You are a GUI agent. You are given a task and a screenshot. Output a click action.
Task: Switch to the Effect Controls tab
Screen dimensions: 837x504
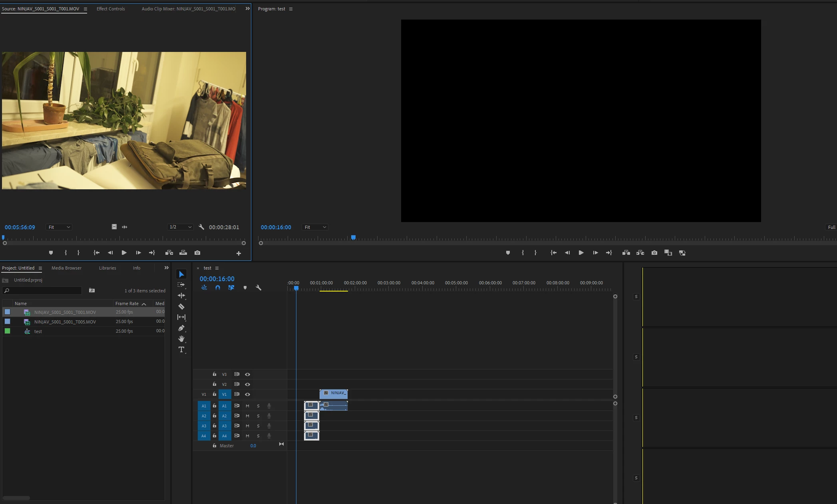tap(111, 9)
